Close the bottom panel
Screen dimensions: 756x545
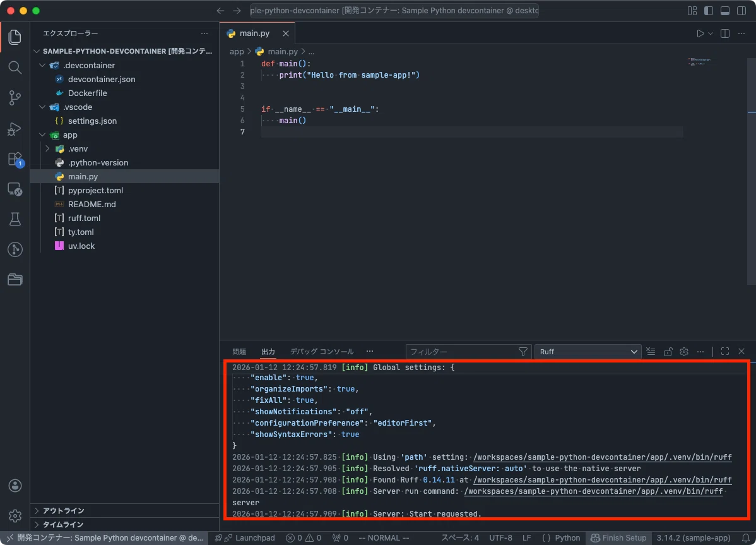point(741,352)
